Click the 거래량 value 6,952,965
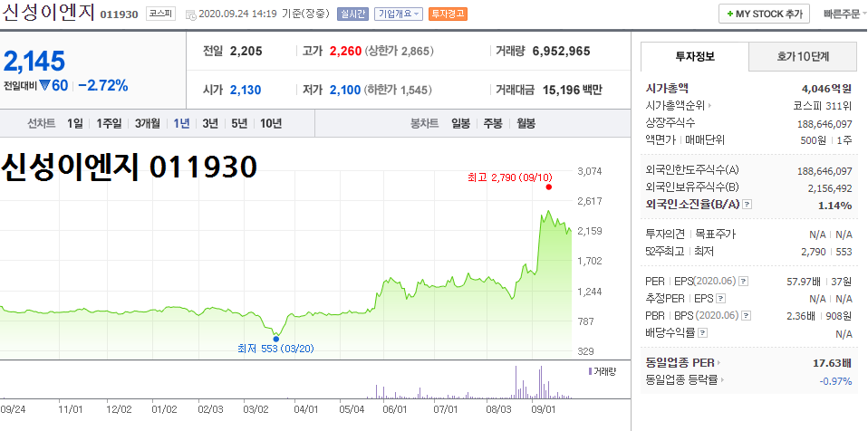The width and height of the screenshot is (868, 431). (x=562, y=52)
